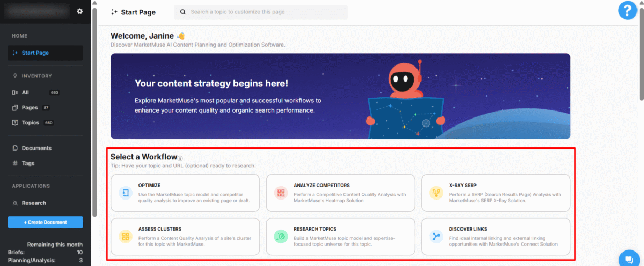Click the 660 badge next to Topics
Viewport: 644px width, 266px height.
pos(49,123)
